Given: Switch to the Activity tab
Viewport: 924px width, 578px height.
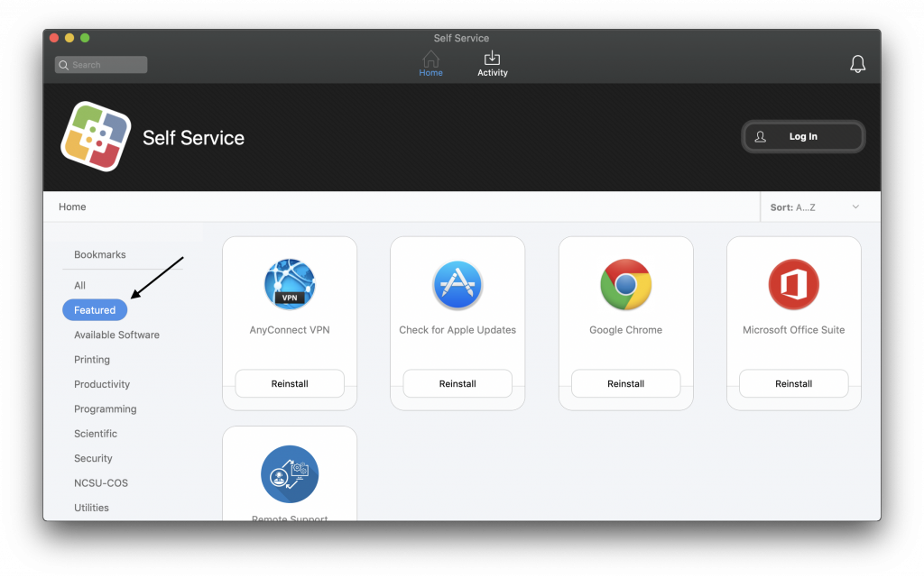Looking at the screenshot, I should [492, 63].
